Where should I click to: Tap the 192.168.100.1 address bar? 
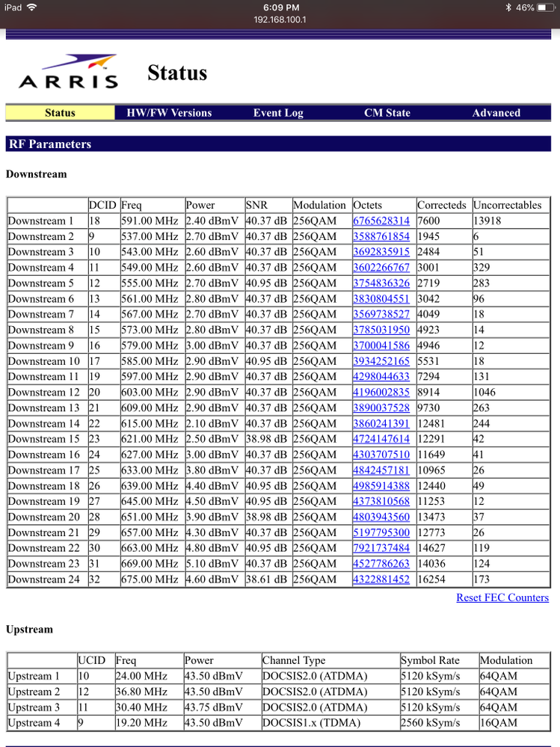click(280, 20)
